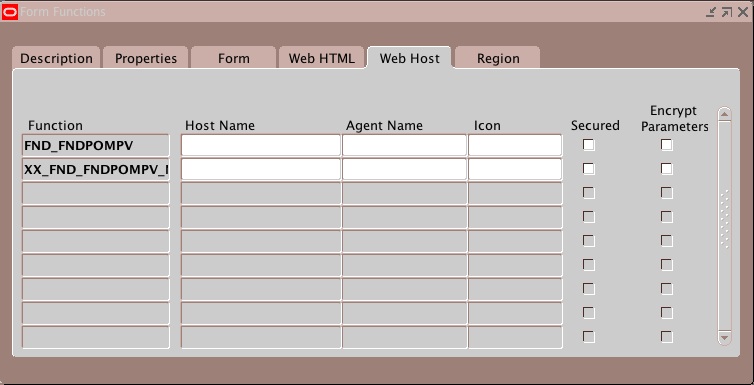Click Agent Name field for FND_FNDPOMPV

[x=404, y=145]
